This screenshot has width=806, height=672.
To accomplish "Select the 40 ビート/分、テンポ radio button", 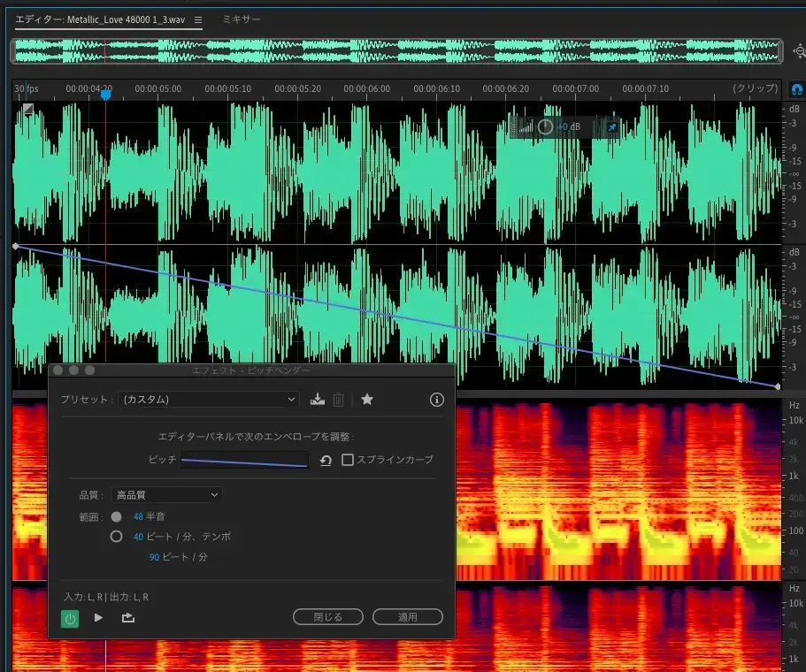I will coord(116,537).
